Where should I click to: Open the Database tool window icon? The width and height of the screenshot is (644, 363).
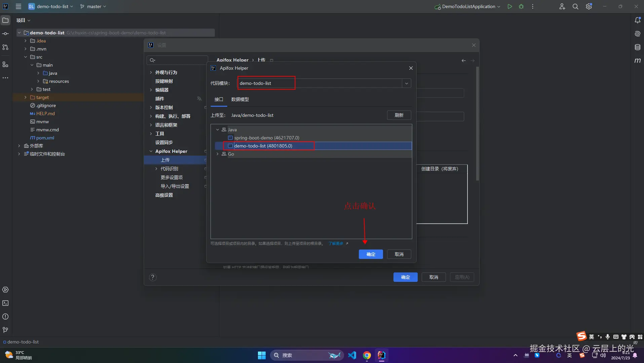637,47
